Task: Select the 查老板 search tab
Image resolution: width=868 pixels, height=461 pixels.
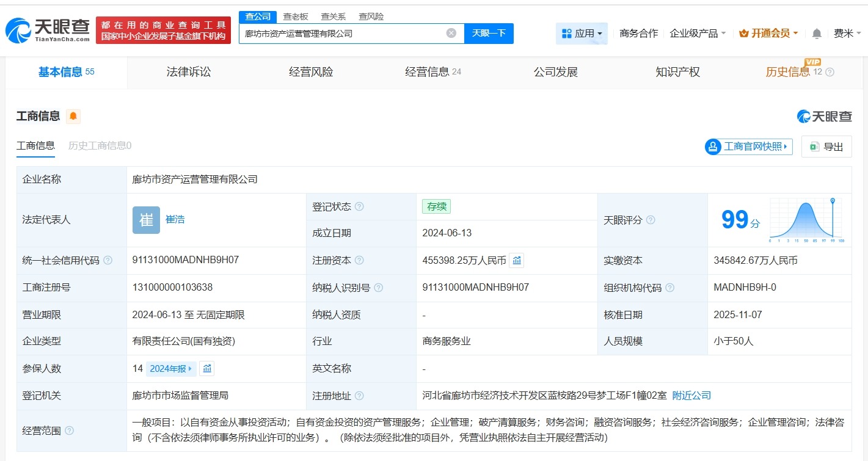Action: tap(297, 16)
